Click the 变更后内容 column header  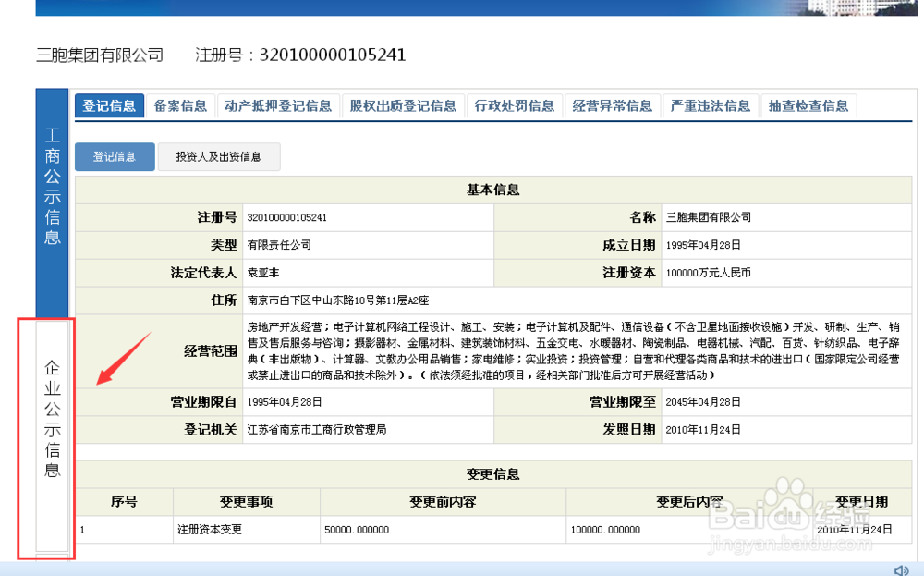pos(689,501)
